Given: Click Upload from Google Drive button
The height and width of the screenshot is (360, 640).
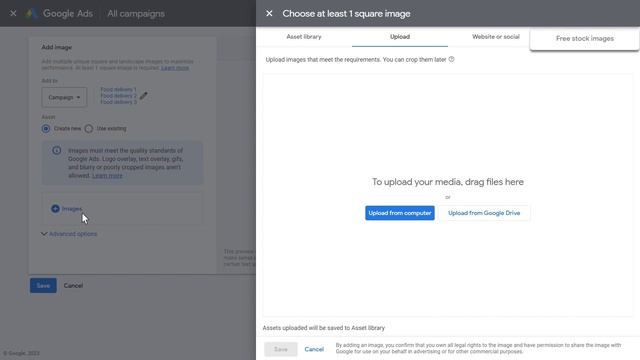Looking at the screenshot, I should point(484,213).
